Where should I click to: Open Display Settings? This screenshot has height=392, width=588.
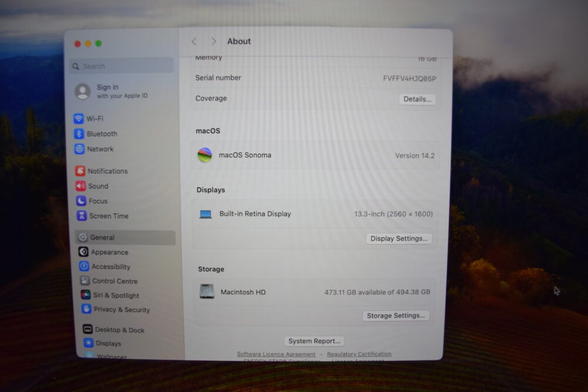(x=399, y=239)
